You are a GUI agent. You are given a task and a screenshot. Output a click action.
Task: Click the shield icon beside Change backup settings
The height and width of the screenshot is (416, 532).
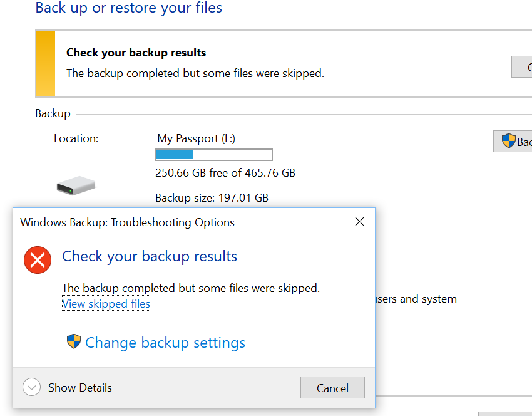[x=73, y=342]
